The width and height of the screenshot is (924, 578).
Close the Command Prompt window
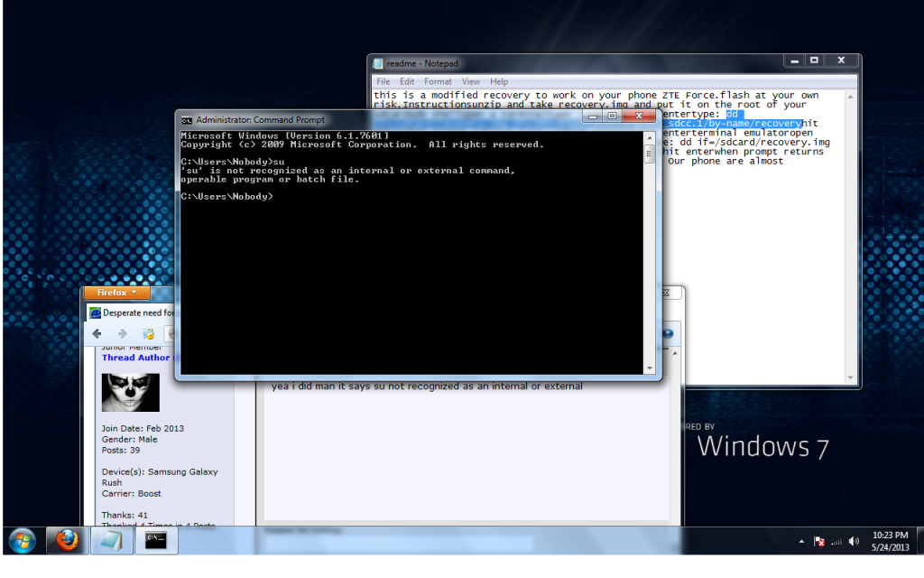coord(640,117)
